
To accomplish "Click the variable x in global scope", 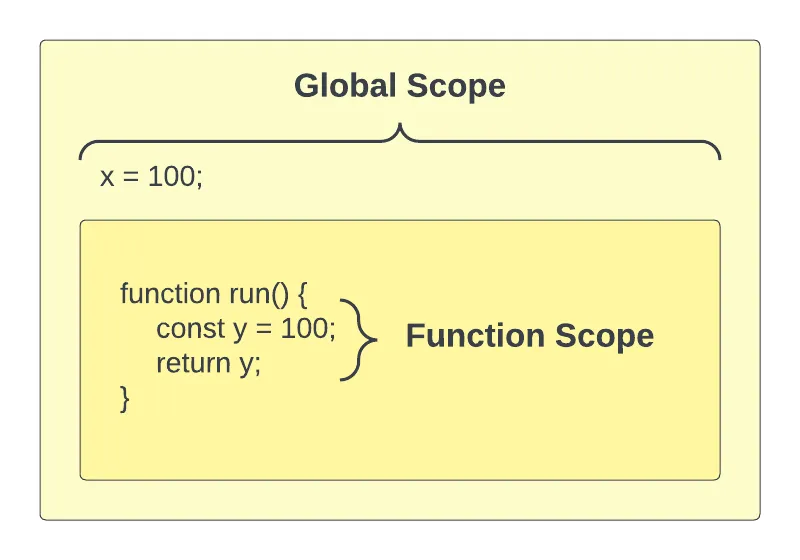I will pos(107,178).
